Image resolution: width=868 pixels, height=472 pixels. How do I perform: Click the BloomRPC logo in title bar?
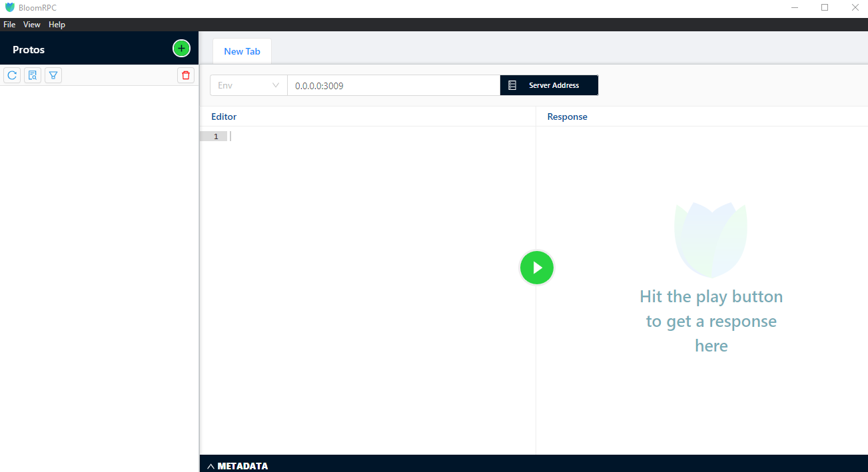point(9,7)
